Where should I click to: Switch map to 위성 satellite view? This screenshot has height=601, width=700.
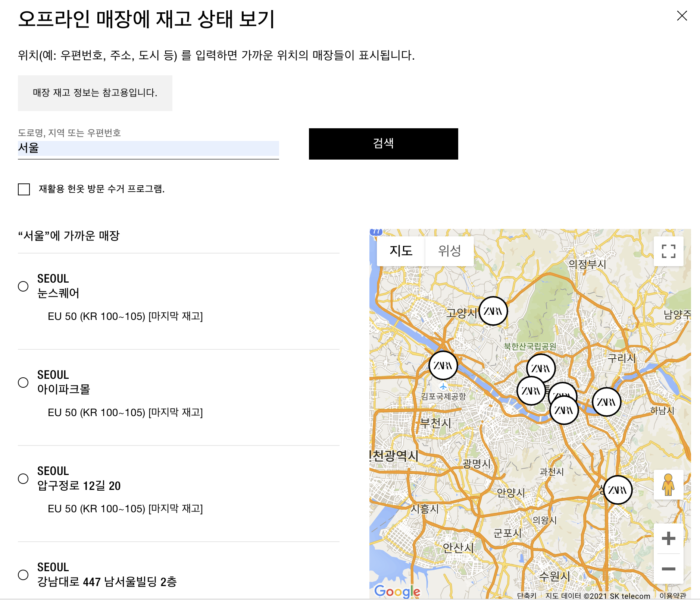449,251
